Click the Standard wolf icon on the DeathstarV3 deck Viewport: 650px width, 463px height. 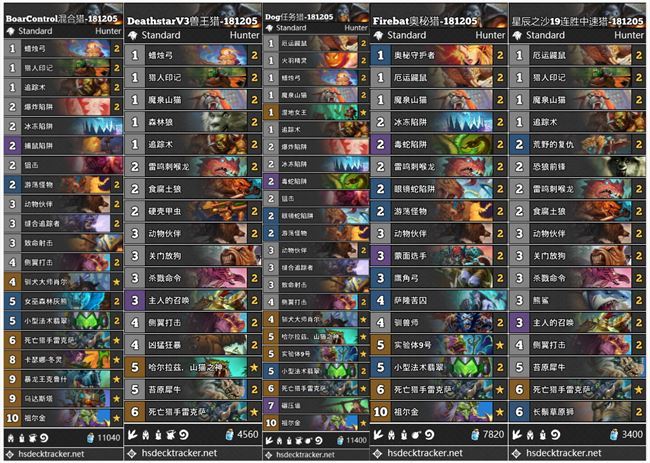pyautogui.click(x=133, y=36)
